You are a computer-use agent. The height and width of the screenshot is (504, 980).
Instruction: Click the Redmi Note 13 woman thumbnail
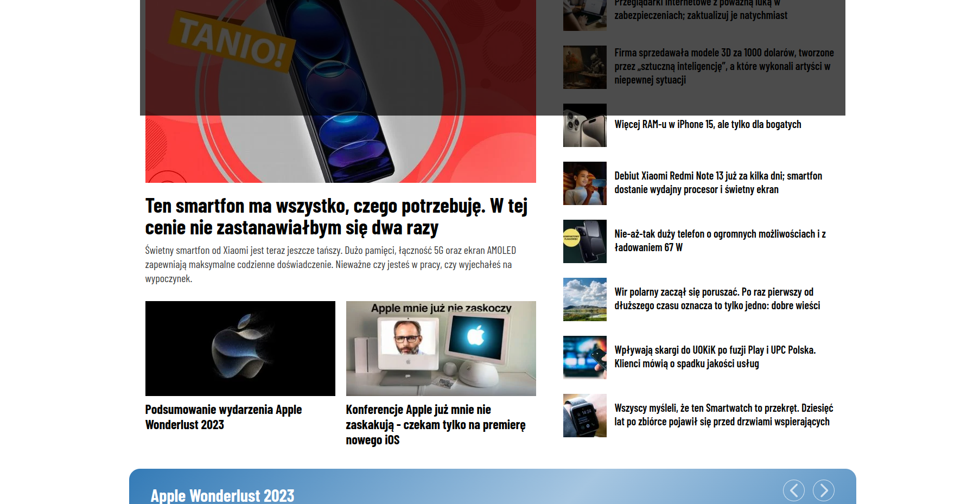click(584, 183)
